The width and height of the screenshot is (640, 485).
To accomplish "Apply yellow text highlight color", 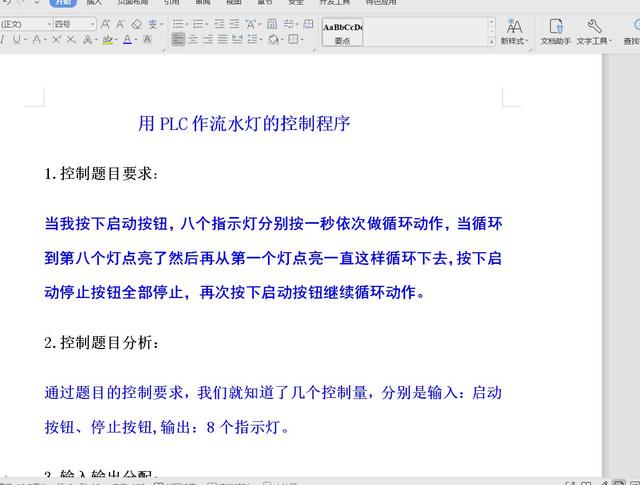I will point(107,40).
